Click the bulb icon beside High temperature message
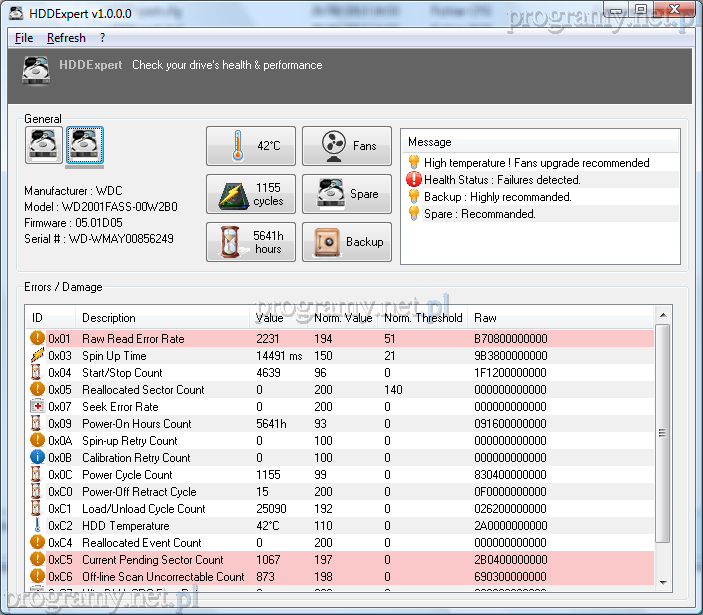 (x=414, y=162)
